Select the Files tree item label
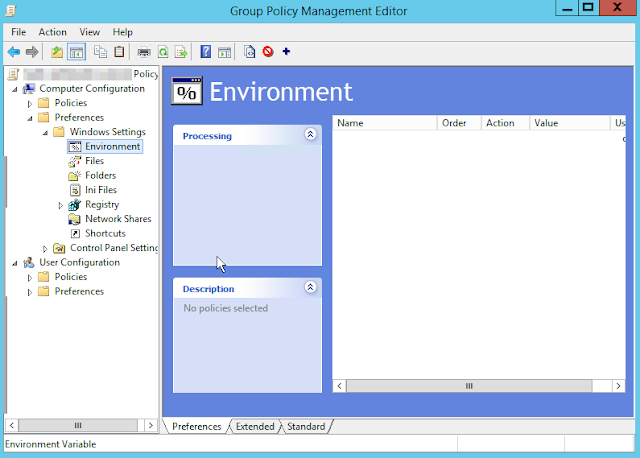Image resolution: width=640 pixels, height=458 pixels. (x=94, y=161)
